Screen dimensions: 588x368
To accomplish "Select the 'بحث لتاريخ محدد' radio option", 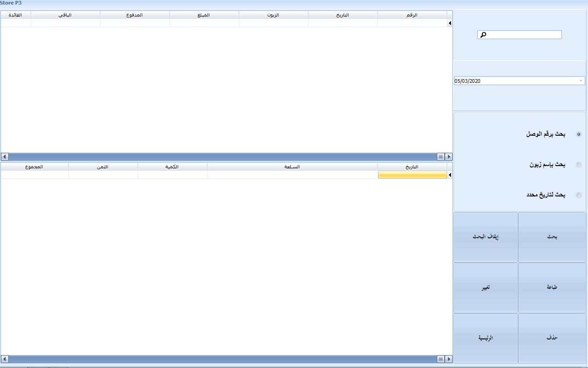I will tap(578, 195).
